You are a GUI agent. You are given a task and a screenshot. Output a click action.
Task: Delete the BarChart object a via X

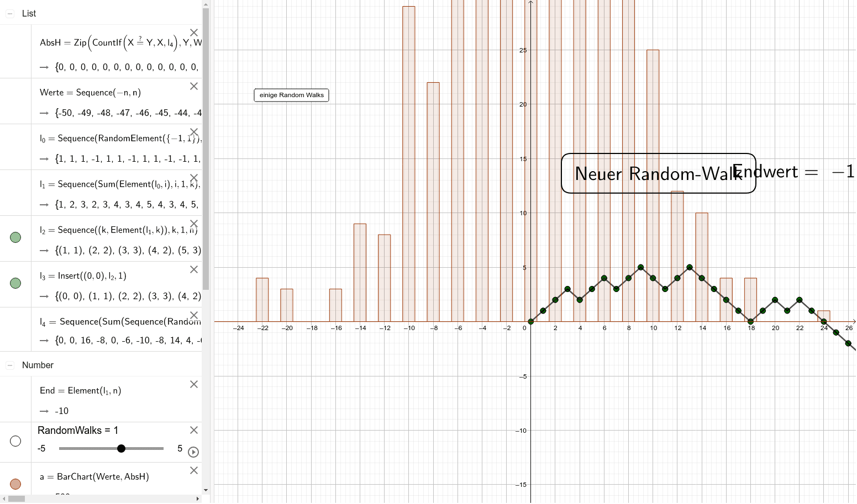click(x=194, y=470)
